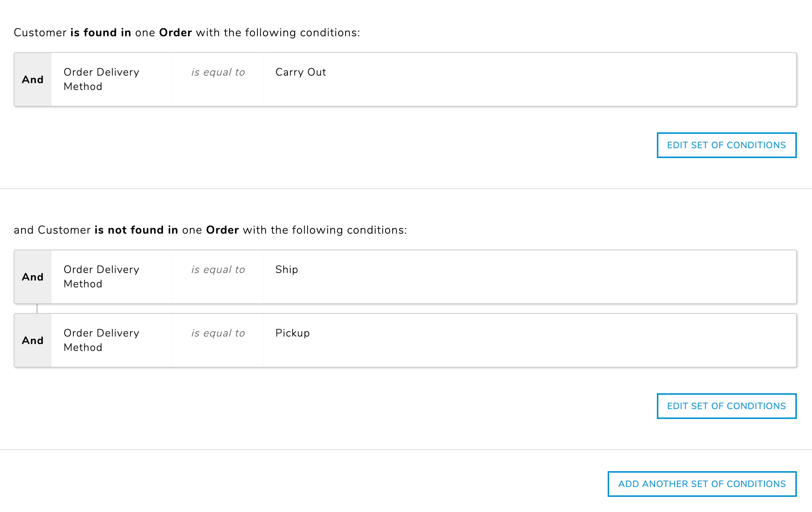Click bold 'Order' in the 'is found in' heading
This screenshot has width=812, height=512.
(x=175, y=33)
